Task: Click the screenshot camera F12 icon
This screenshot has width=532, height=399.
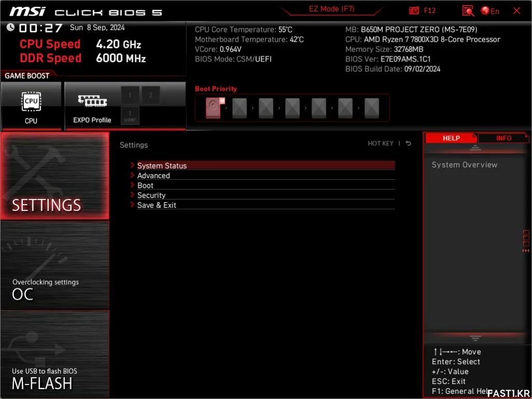Action: (414, 10)
